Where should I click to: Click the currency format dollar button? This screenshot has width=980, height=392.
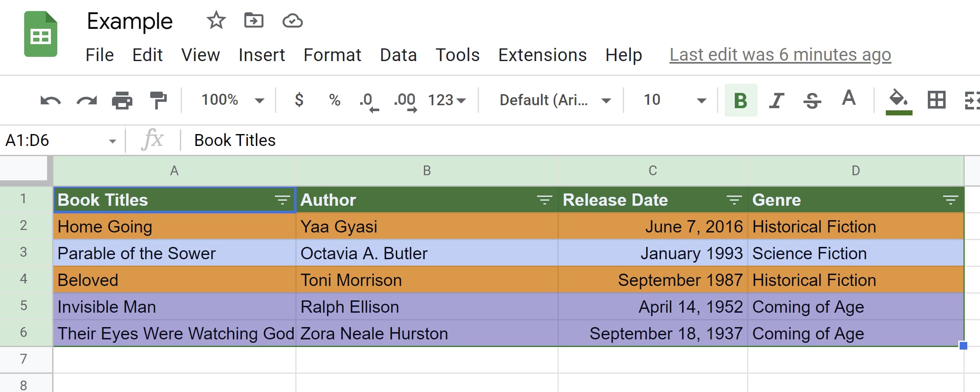299,100
